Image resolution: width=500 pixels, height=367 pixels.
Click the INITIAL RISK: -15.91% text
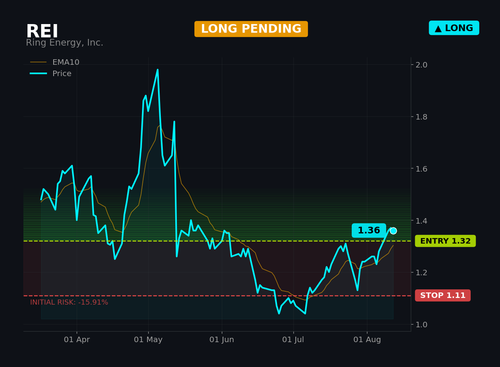click(69, 302)
